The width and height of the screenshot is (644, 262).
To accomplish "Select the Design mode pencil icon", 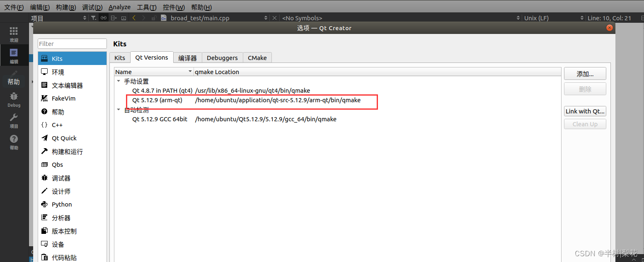I will pos(14,73).
